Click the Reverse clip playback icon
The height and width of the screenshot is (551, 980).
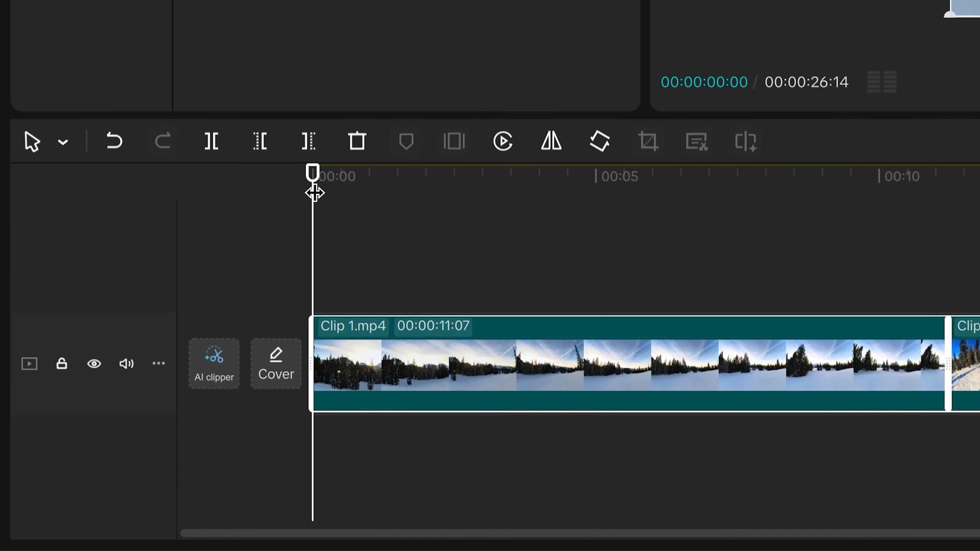tap(503, 141)
